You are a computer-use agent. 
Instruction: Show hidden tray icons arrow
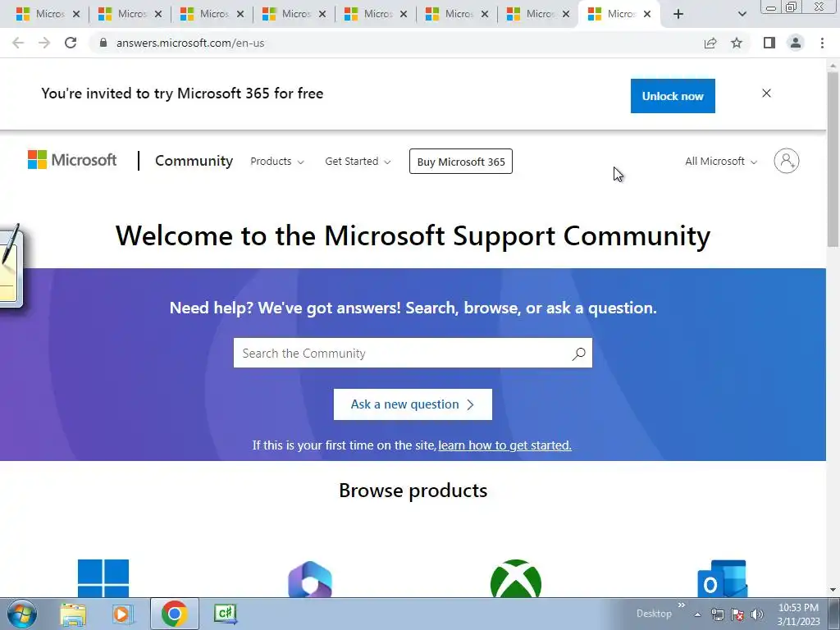tap(697, 614)
